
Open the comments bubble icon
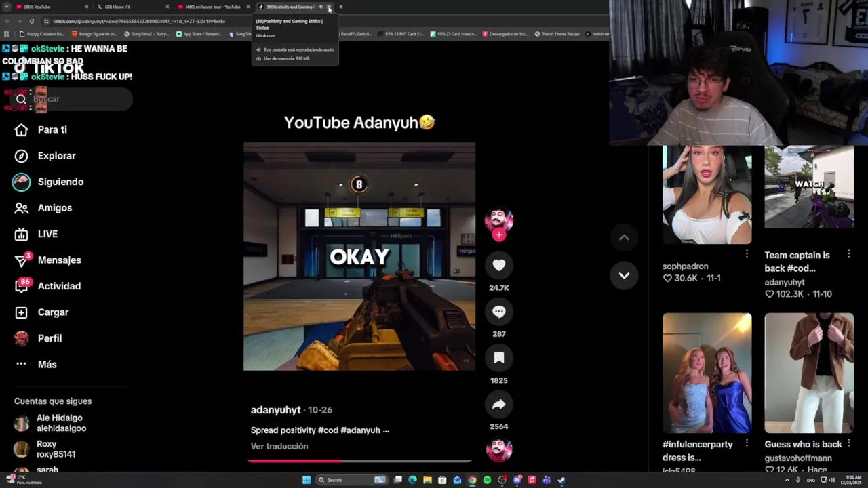[499, 312]
